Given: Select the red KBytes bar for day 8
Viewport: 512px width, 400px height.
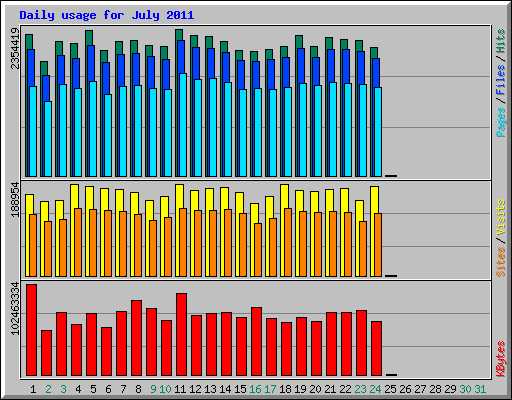Looking at the screenshot, I should coord(137,338).
